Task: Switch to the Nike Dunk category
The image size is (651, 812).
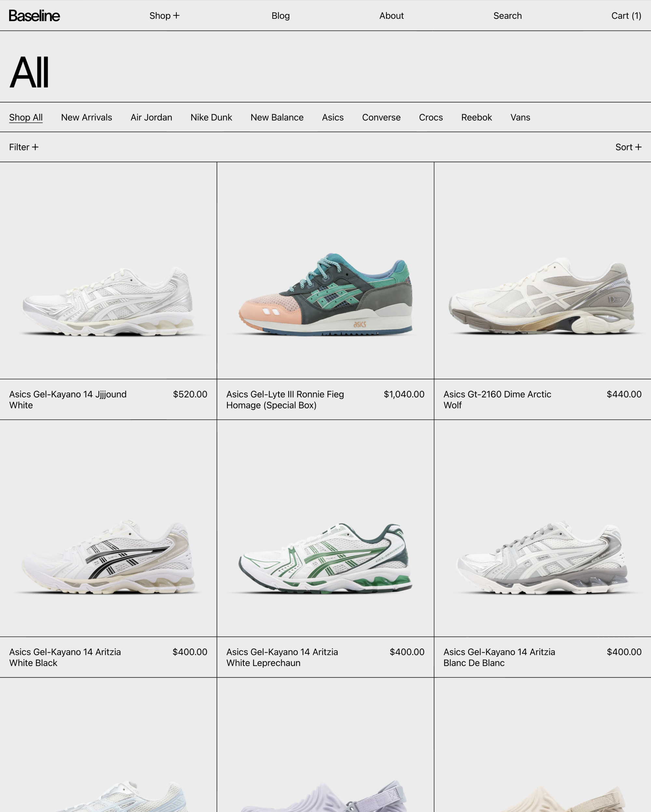Action: 211,117
